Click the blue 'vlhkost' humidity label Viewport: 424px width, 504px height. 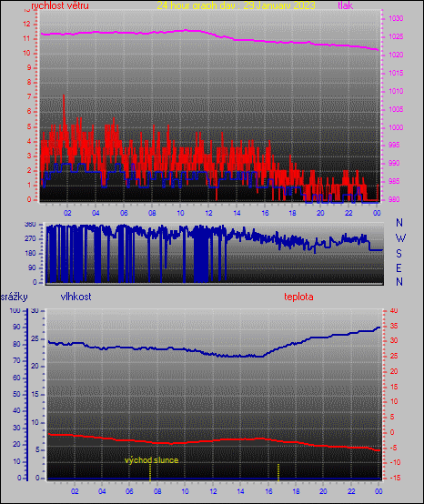[76, 297]
